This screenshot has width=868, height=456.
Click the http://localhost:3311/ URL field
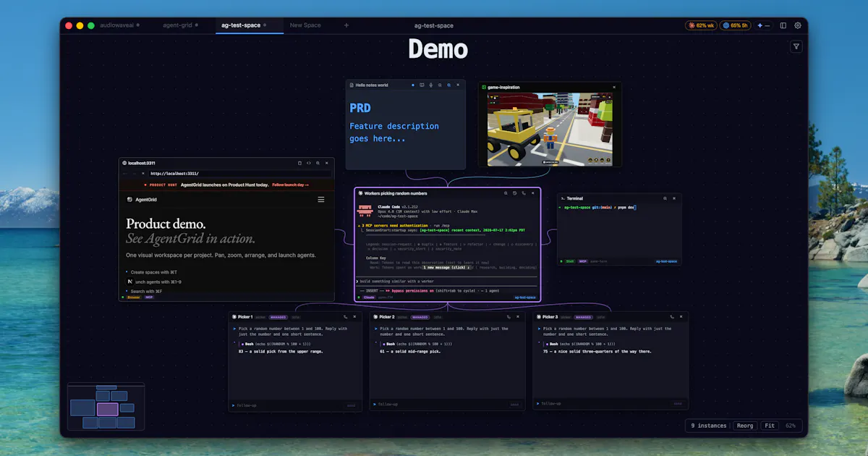tap(239, 174)
